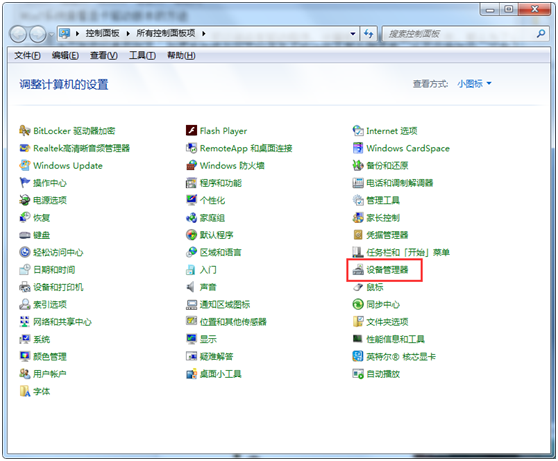
Task: Click the 控制面板 breadcrumb segment
Action: tap(102, 33)
